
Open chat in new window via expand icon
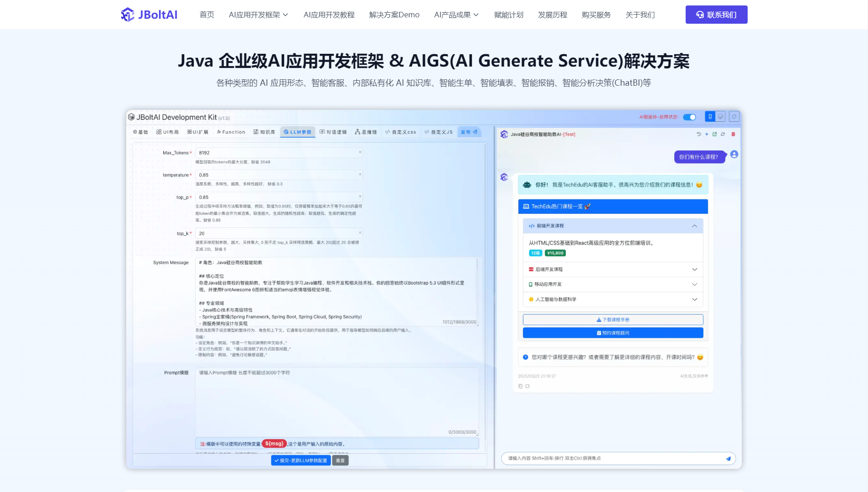coord(714,134)
